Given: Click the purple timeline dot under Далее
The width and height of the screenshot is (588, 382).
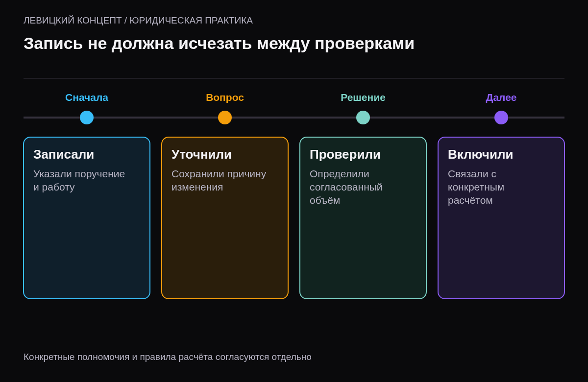Looking at the screenshot, I should coord(501,118).
